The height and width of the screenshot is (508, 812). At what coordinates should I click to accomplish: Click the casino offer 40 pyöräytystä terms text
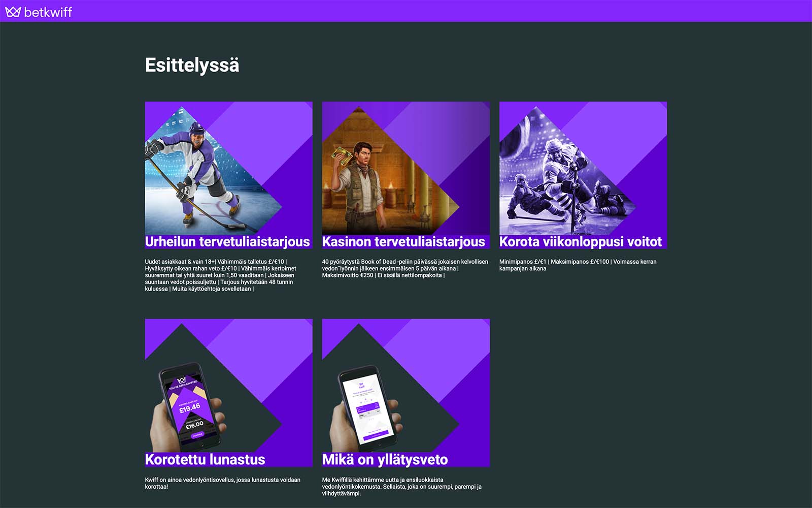coord(404,269)
